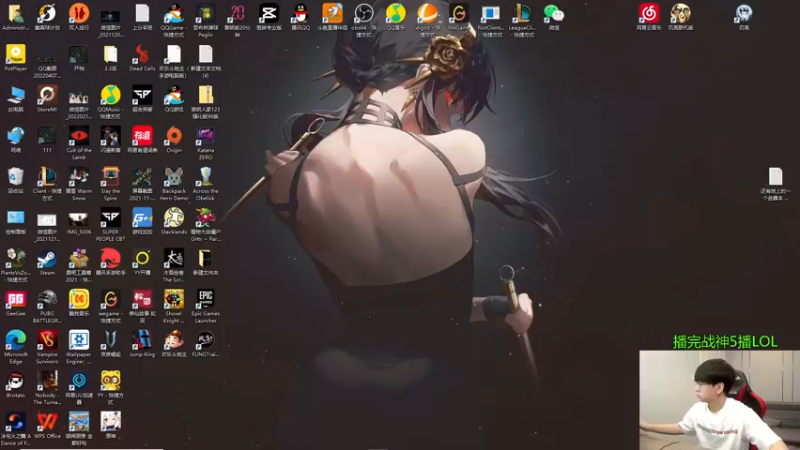Launch the leigod accelerator shortcut

[x=427, y=13]
